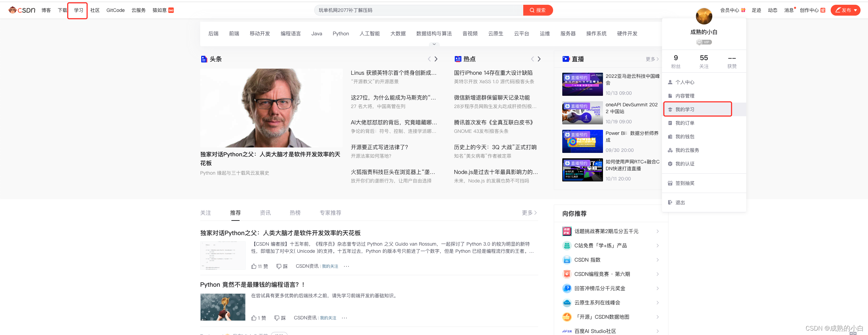
Task: Open the chevron for CSDN编程竞赛·第六期
Action: coord(658,274)
